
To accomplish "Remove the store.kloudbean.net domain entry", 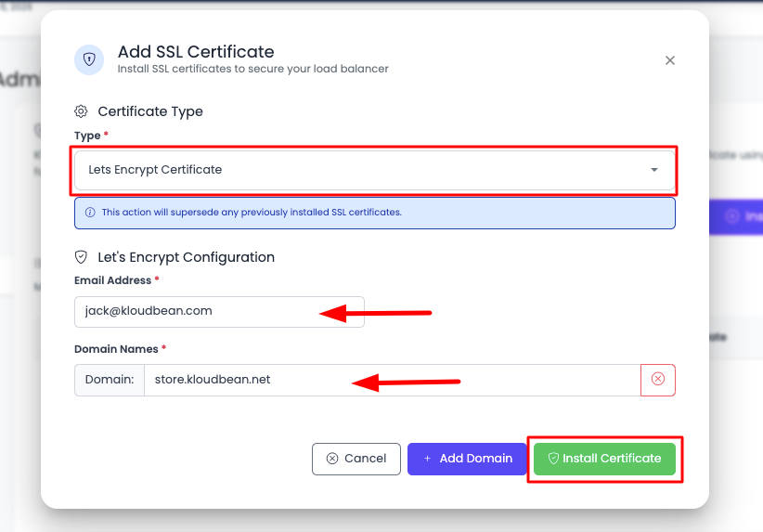I will pos(658,380).
